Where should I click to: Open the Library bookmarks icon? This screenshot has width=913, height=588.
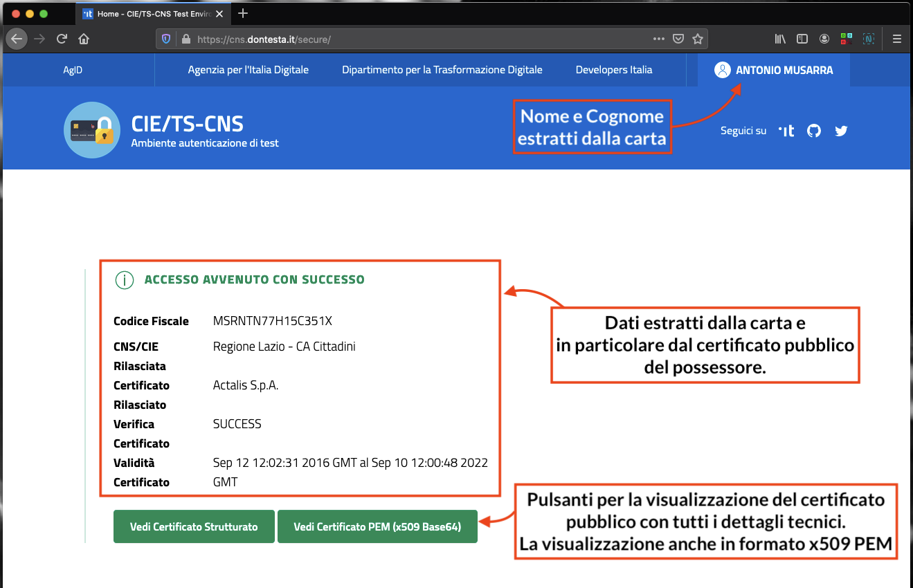(x=780, y=39)
